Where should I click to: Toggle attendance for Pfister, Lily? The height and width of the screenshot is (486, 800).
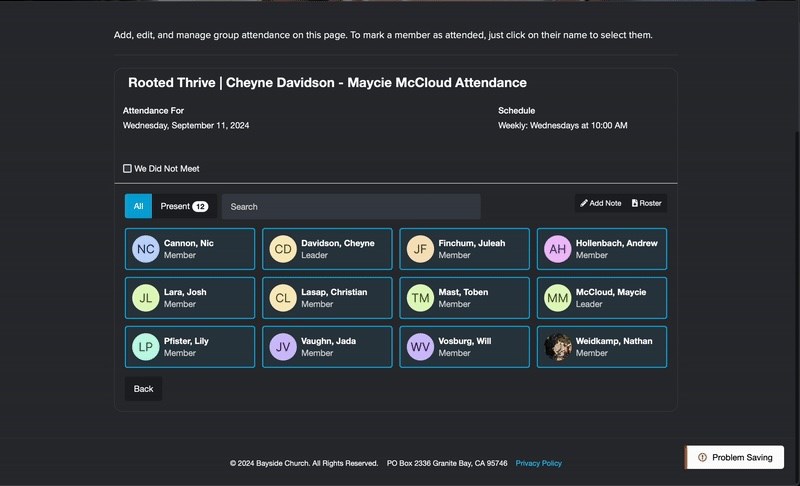[190, 347]
